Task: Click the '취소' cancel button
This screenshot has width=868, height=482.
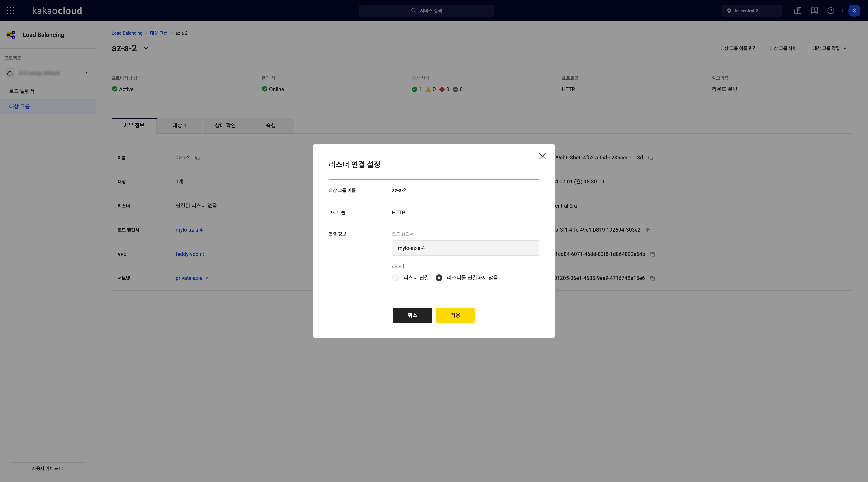Action: (x=412, y=315)
